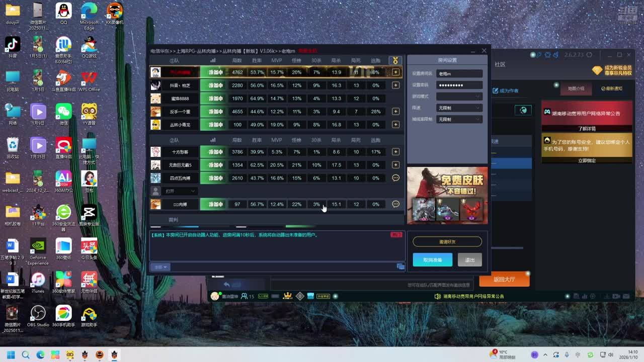
Task: Toggle 取消准备 ready status button
Action: (432, 260)
